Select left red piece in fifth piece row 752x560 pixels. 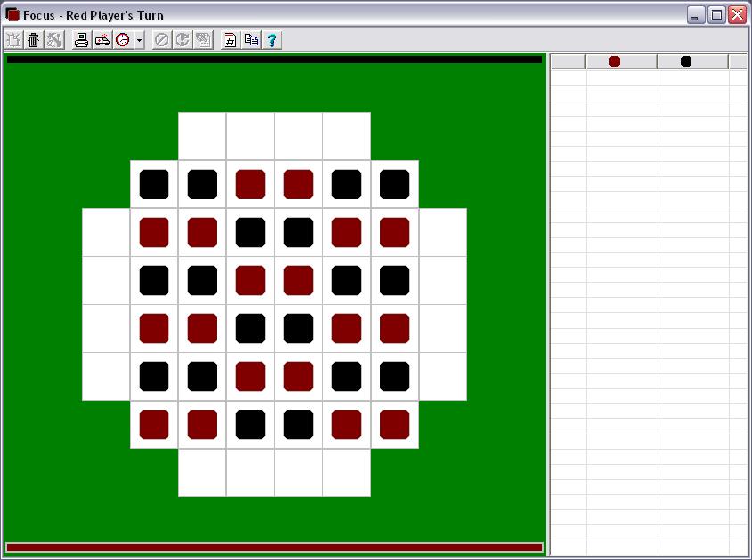tap(250, 377)
